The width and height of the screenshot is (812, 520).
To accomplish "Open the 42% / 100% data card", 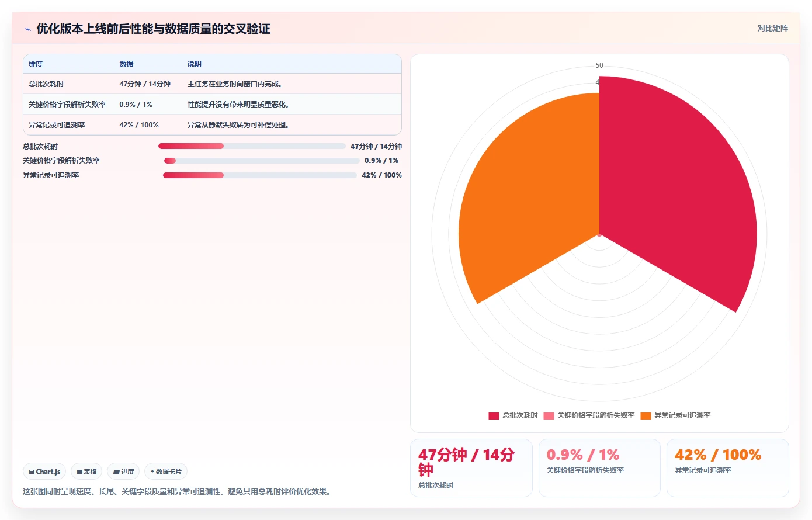I will [x=727, y=468].
